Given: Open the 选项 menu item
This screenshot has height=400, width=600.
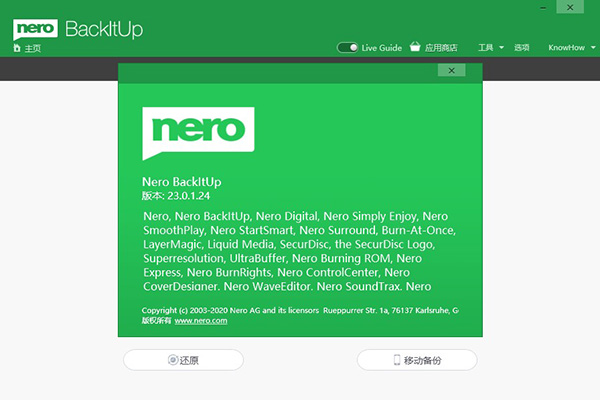Looking at the screenshot, I should [x=522, y=47].
